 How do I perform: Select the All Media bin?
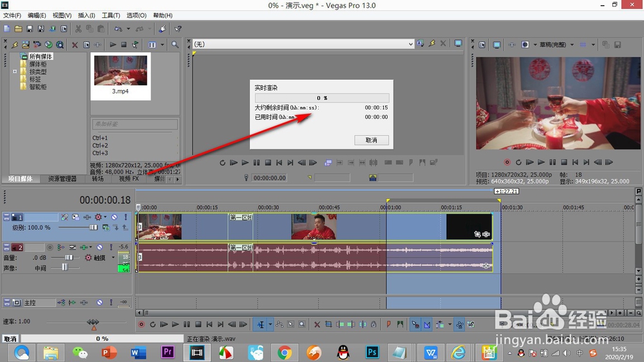[40, 56]
